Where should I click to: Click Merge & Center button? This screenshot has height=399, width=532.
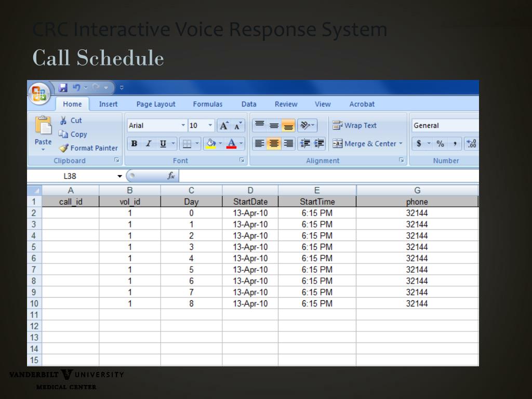point(364,143)
